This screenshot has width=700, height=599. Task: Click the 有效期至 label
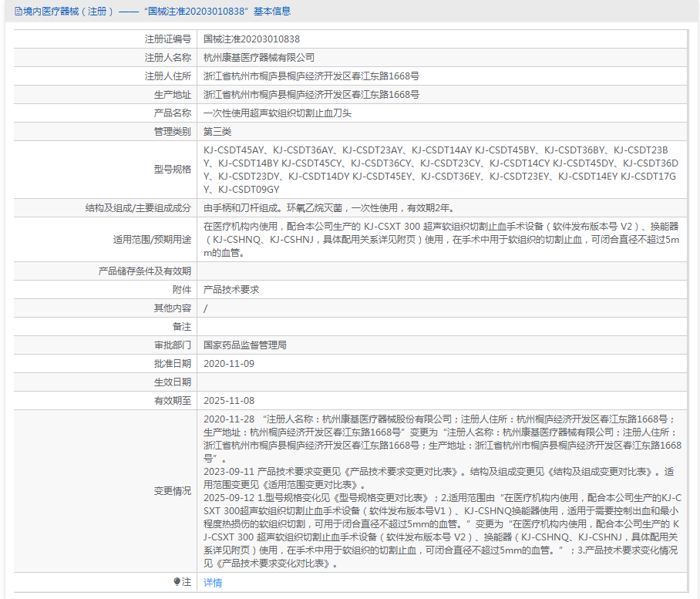173,401
